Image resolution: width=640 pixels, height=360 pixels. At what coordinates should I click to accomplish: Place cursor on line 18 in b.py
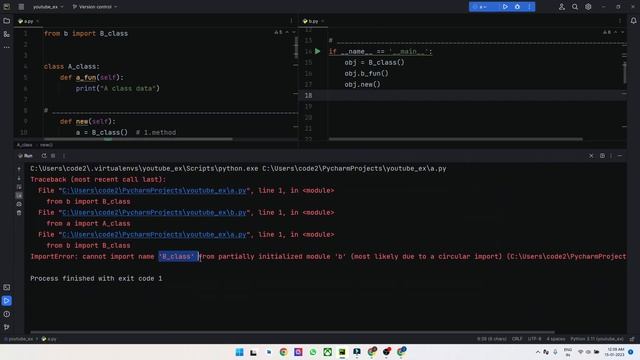(x=476, y=96)
